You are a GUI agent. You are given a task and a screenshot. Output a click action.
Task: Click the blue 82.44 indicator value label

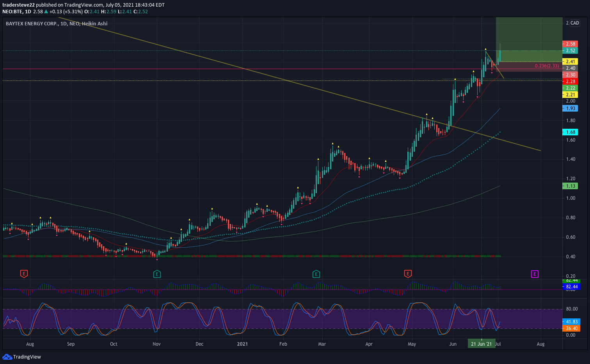click(x=571, y=287)
